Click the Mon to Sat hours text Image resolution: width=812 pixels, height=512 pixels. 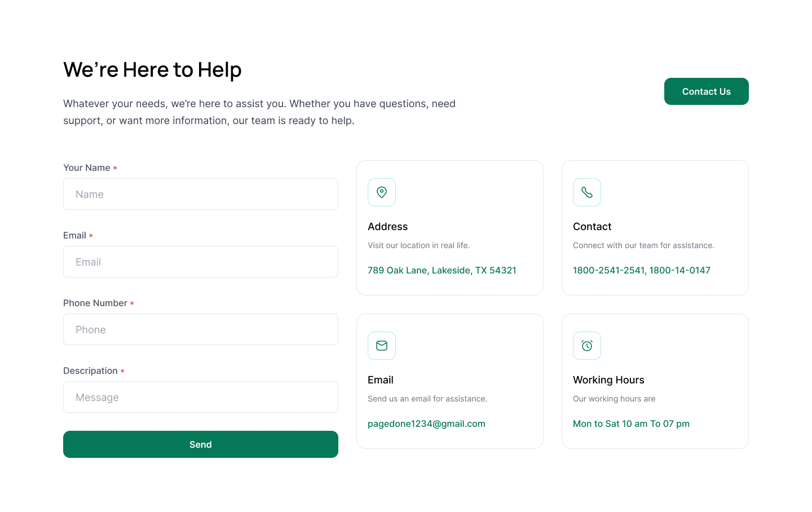tap(631, 423)
